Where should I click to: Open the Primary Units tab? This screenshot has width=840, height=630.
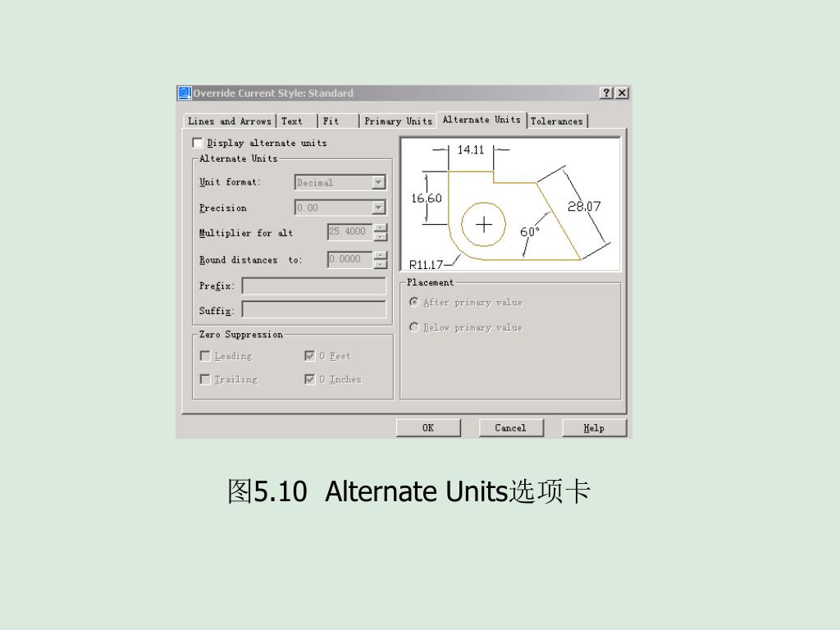pyautogui.click(x=398, y=121)
